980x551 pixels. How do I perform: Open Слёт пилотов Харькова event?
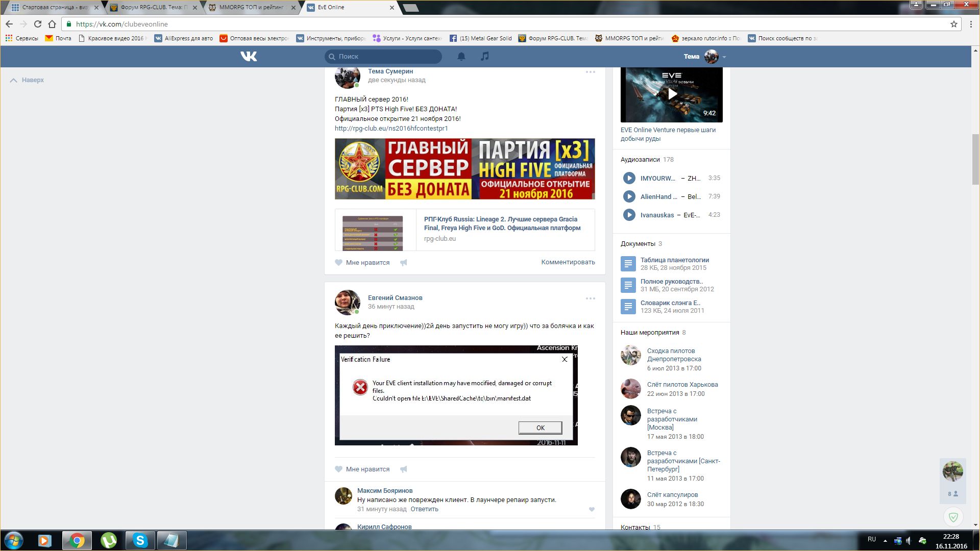click(x=682, y=384)
